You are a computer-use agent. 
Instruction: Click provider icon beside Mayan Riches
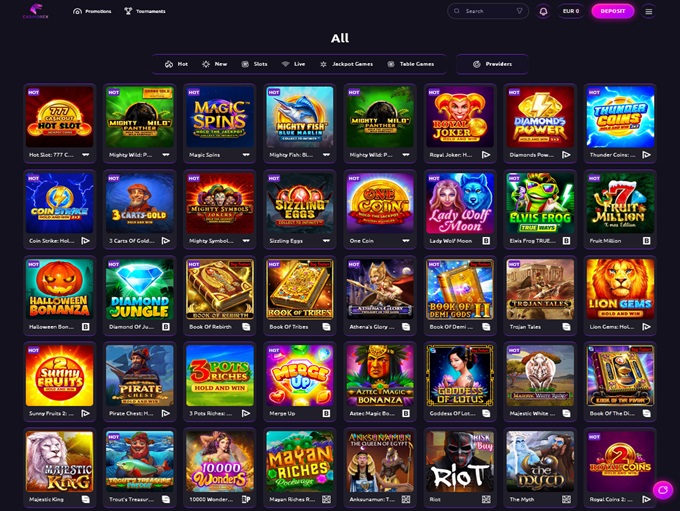click(326, 499)
